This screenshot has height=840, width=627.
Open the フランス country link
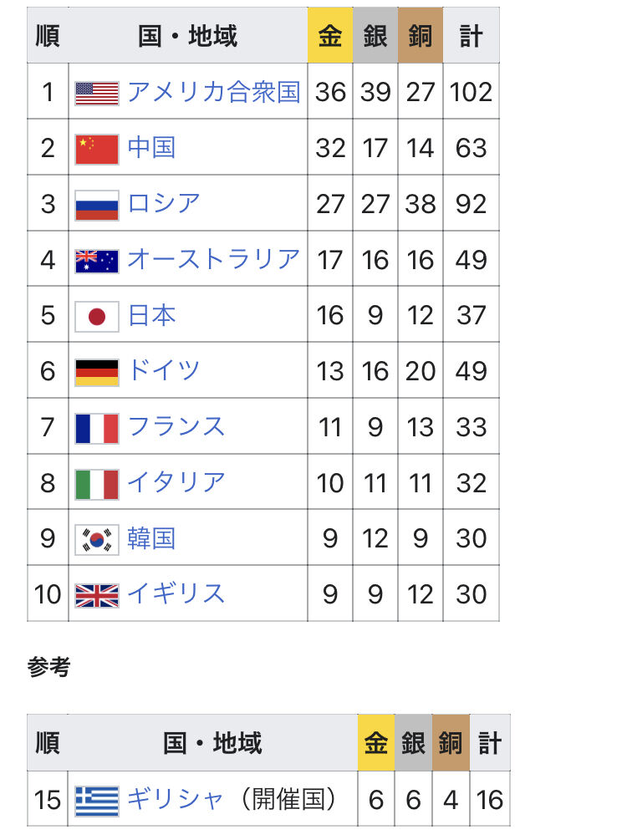176,427
